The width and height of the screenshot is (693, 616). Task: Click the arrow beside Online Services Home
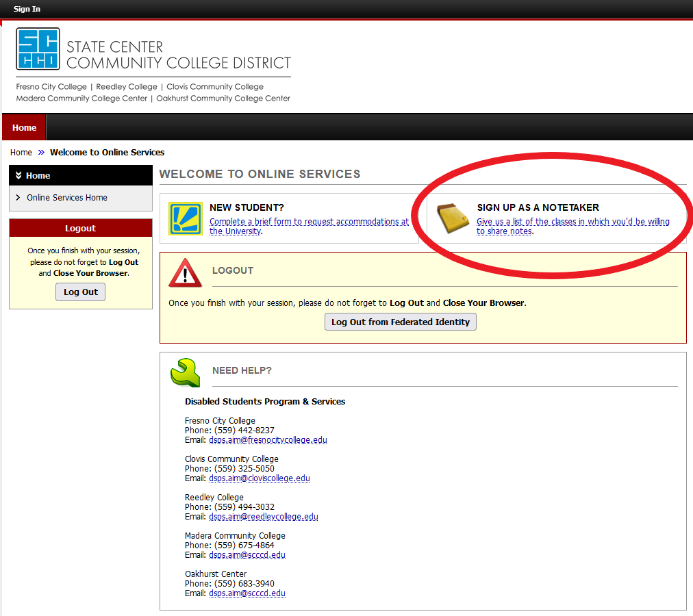tap(18, 198)
